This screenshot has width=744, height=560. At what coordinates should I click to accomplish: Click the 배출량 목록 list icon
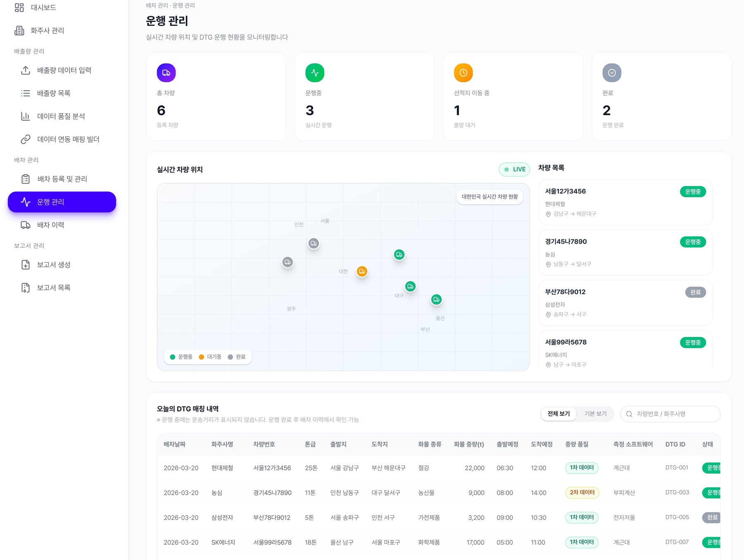tap(26, 93)
